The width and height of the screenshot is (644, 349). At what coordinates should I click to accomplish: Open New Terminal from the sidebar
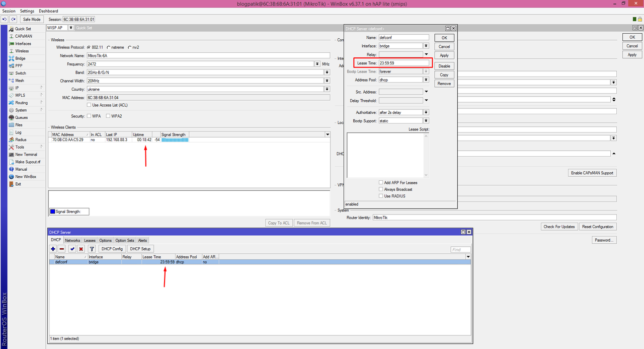click(26, 155)
